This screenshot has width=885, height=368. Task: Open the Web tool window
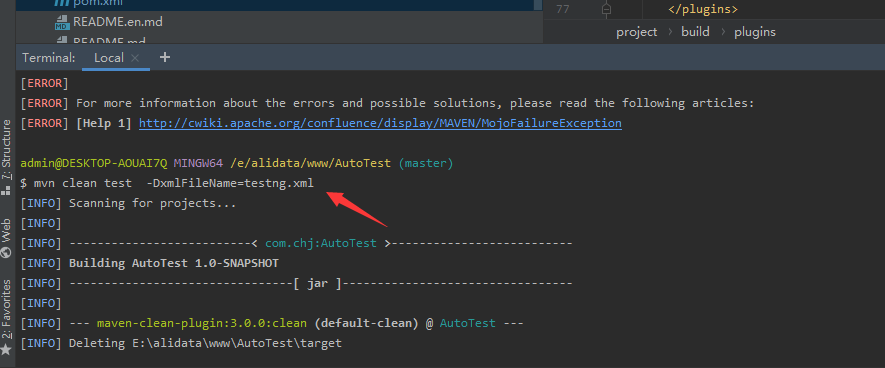tap(6, 238)
